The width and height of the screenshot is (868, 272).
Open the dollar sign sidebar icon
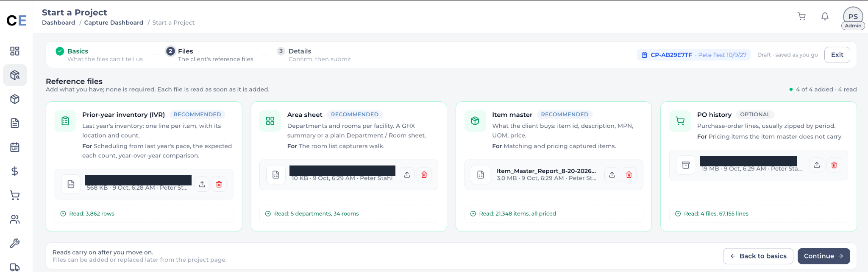(15, 171)
